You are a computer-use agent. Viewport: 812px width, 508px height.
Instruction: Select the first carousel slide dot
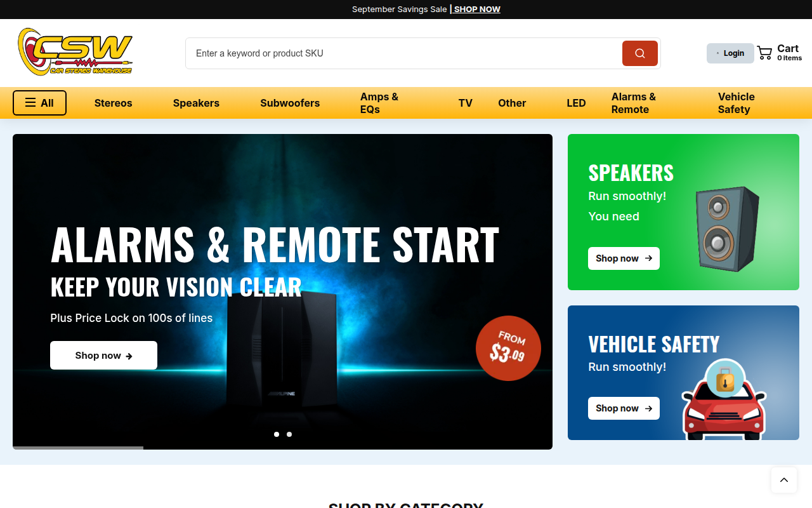pos(277,434)
